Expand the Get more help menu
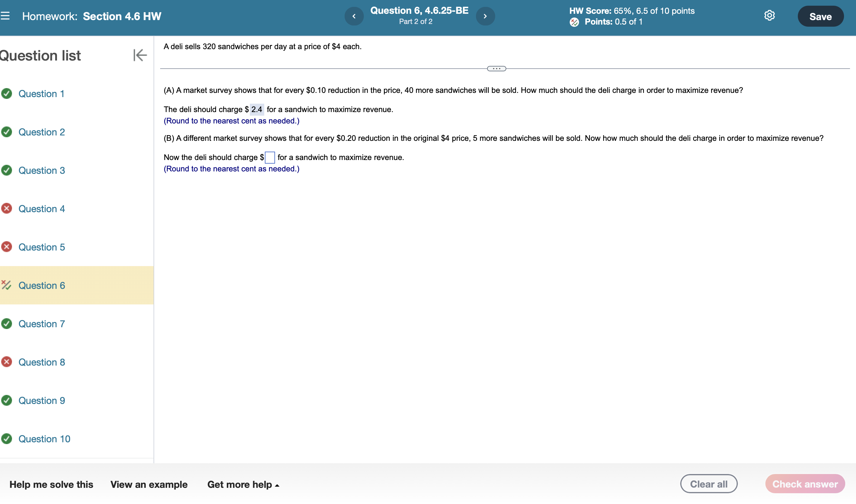The height and width of the screenshot is (504, 856). coord(243,484)
